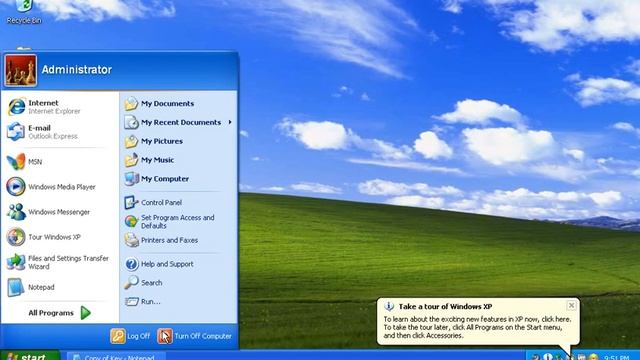Open Windows Messenger

pyautogui.click(x=60, y=212)
